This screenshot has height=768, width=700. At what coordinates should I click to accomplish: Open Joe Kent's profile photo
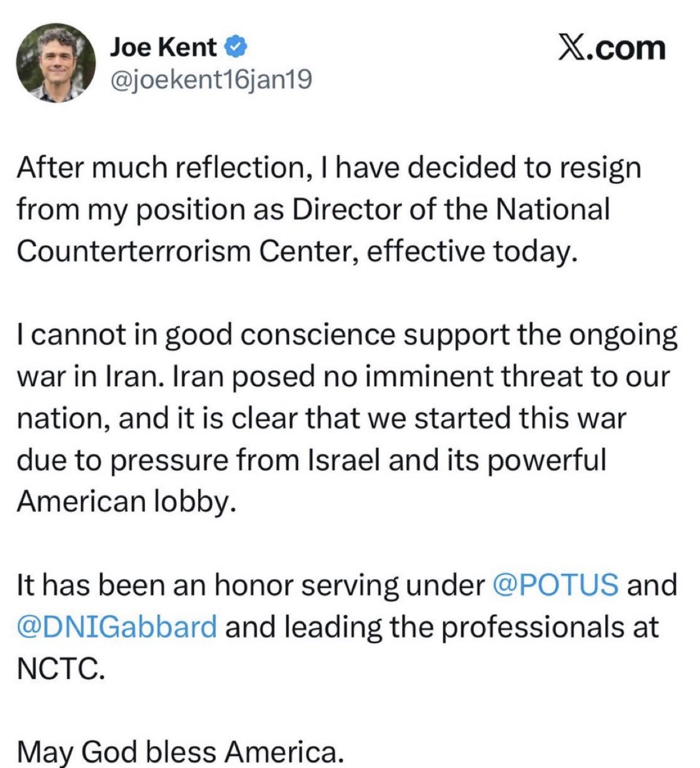[x=56, y=63]
